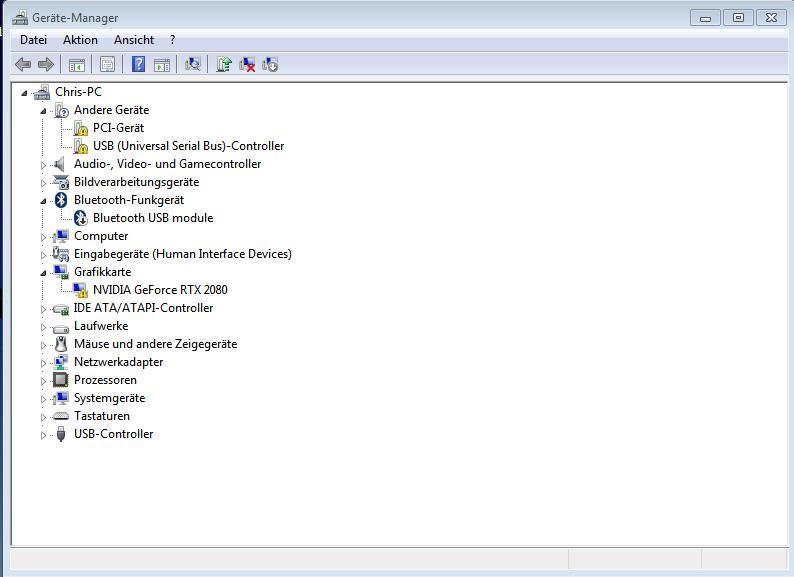Expand Audio-, Video- und Gamecontroller
The height and width of the screenshot is (577, 794).
43,165
